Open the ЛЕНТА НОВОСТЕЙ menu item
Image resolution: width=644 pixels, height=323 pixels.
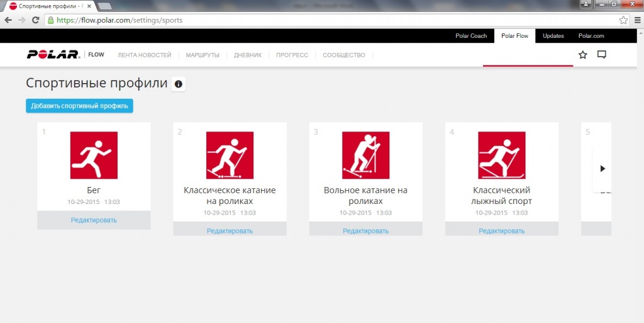(x=145, y=55)
